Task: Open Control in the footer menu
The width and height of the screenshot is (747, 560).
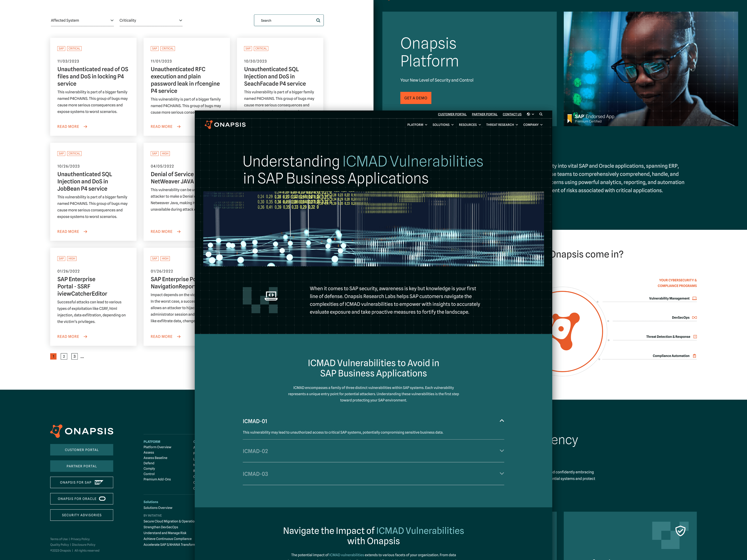Action: point(149,474)
